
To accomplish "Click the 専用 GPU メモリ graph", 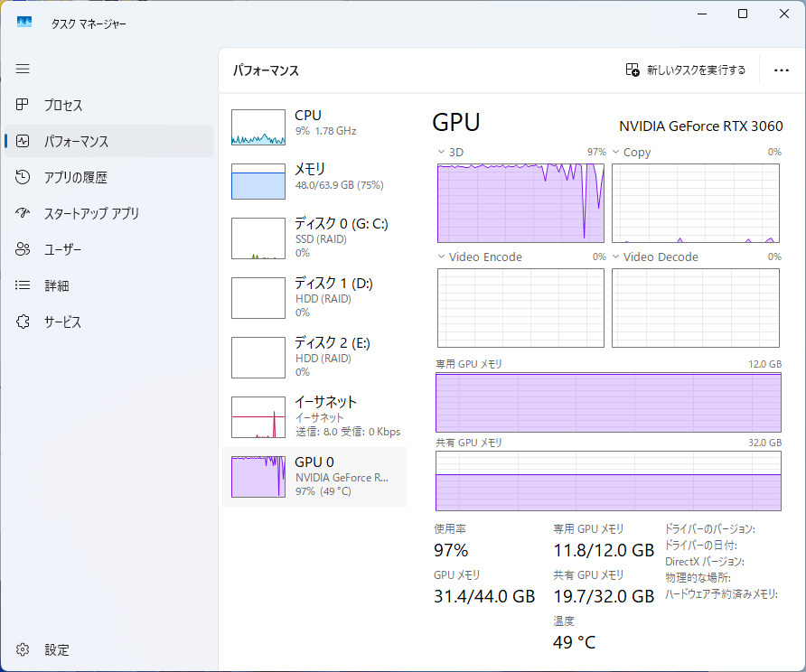I will [609, 403].
